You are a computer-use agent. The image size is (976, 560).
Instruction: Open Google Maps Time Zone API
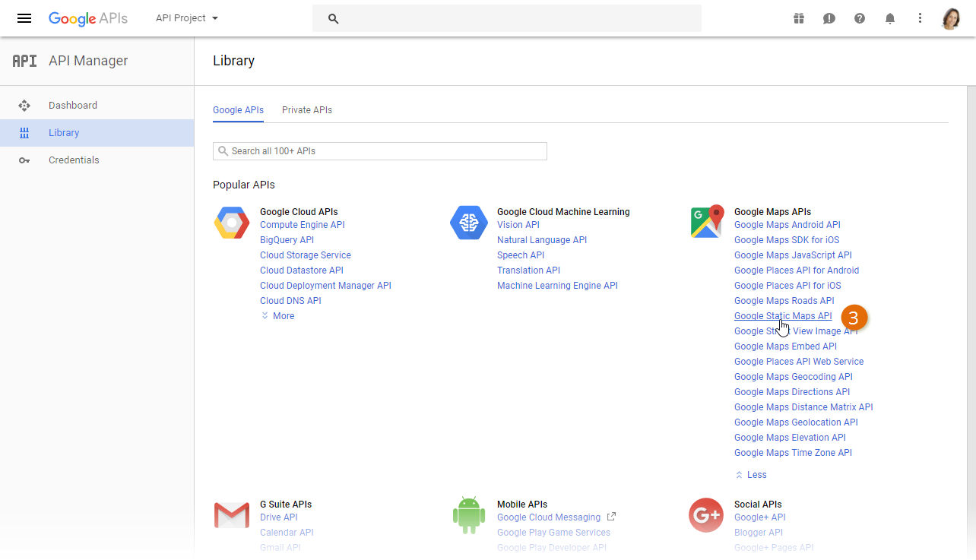(x=793, y=453)
